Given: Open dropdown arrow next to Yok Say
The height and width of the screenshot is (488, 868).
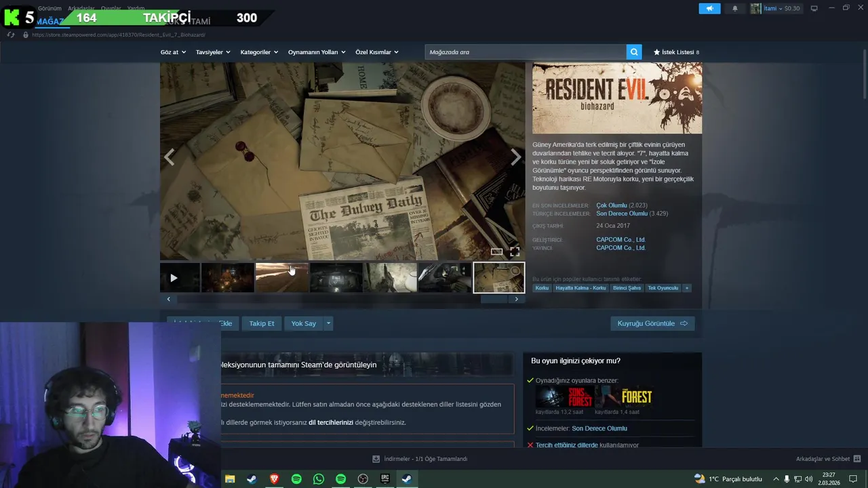Looking at the screenshot, I should 328,323.
